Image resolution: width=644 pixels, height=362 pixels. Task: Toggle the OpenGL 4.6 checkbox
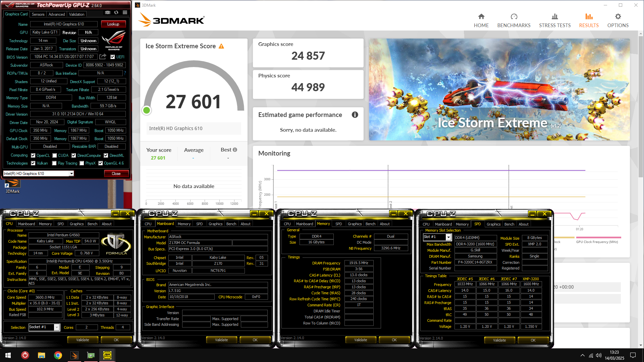[100, 163]
